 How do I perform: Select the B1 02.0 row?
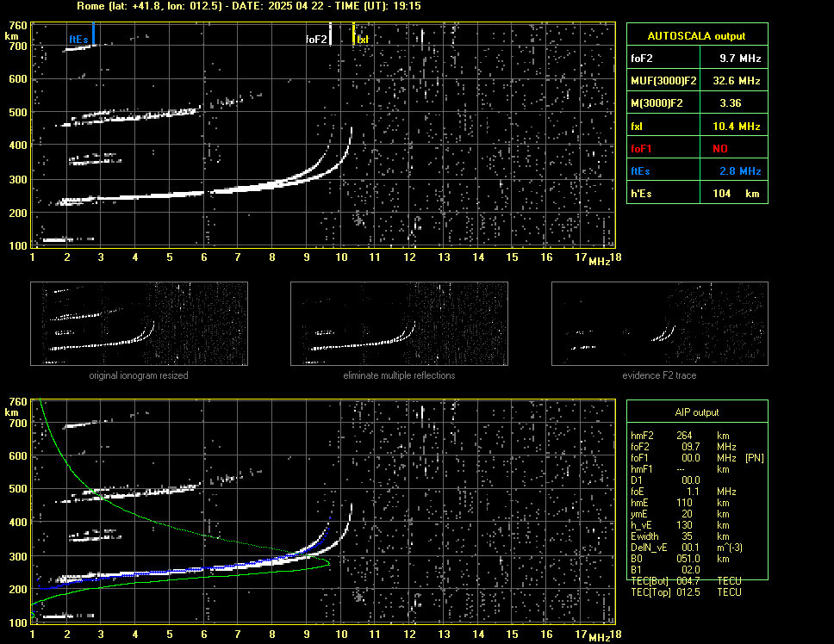665,570
